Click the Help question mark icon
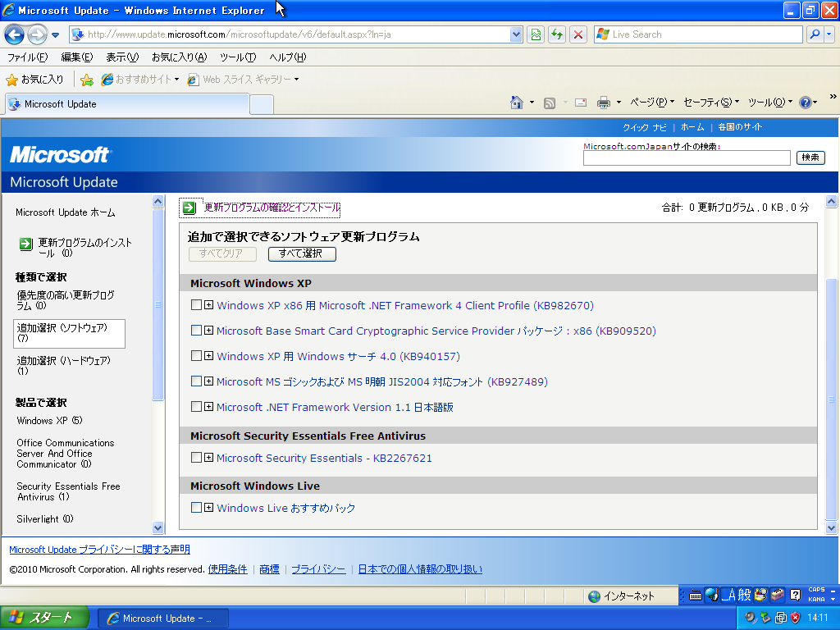Image resolution: width=840 pixels, height=630 pixels. pyautogui.click(x=806, y=103)
